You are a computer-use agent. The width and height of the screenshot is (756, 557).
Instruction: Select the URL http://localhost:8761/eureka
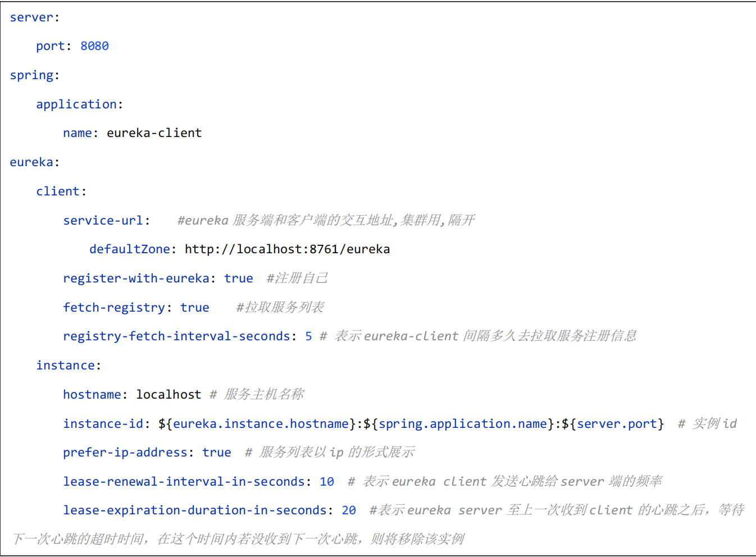pyautogui.click(x=287, y=249)
